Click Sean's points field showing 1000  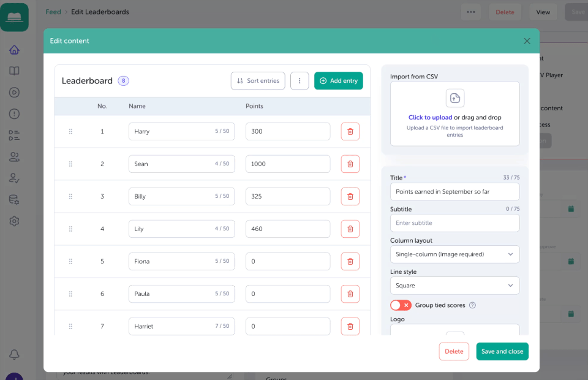pyautogui.click(x=288, y=164)
